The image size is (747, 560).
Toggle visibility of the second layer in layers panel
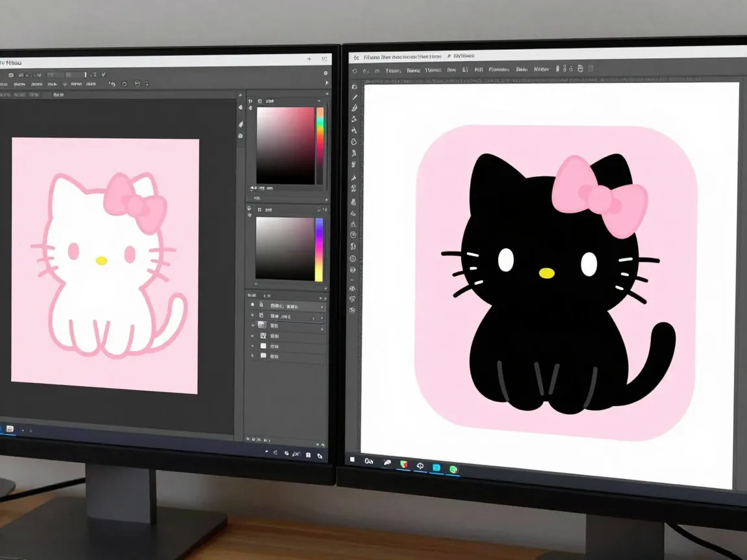pyautogui.click(x=252, y=315)
